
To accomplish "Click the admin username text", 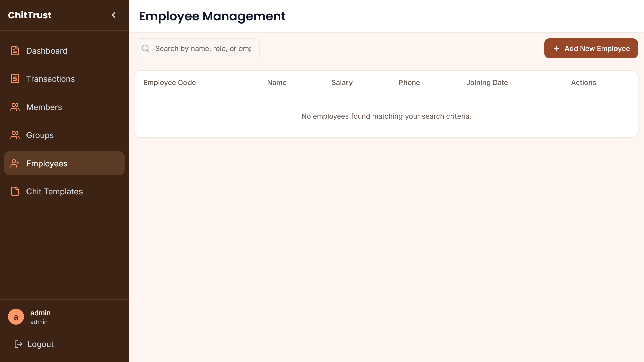I will [40, 313].
